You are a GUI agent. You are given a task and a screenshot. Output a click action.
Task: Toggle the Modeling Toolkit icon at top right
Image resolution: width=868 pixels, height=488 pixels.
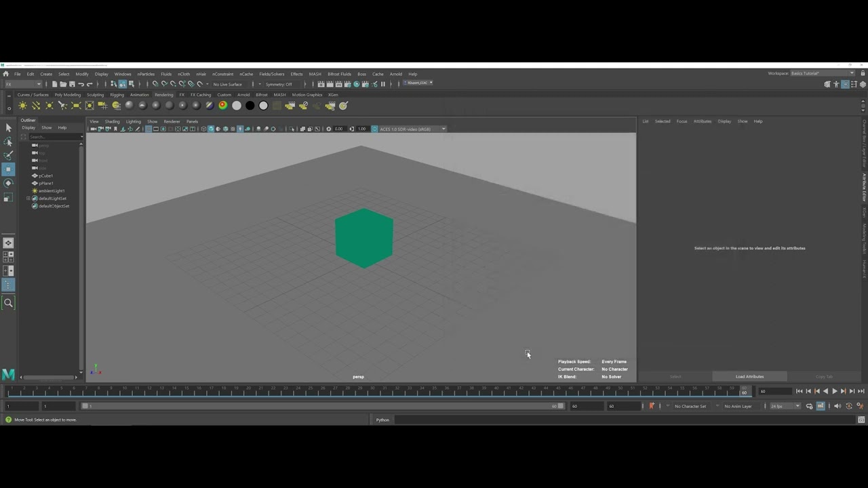click(827, 84)
